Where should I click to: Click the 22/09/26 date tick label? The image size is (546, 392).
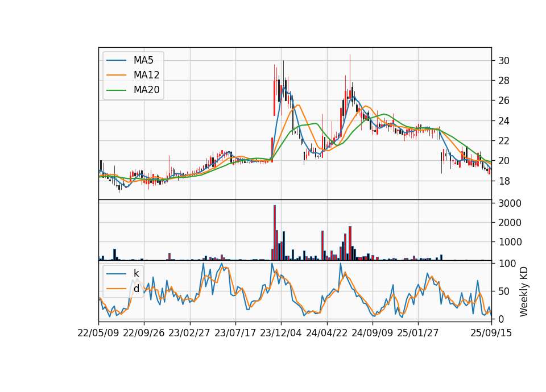[144, 333]
